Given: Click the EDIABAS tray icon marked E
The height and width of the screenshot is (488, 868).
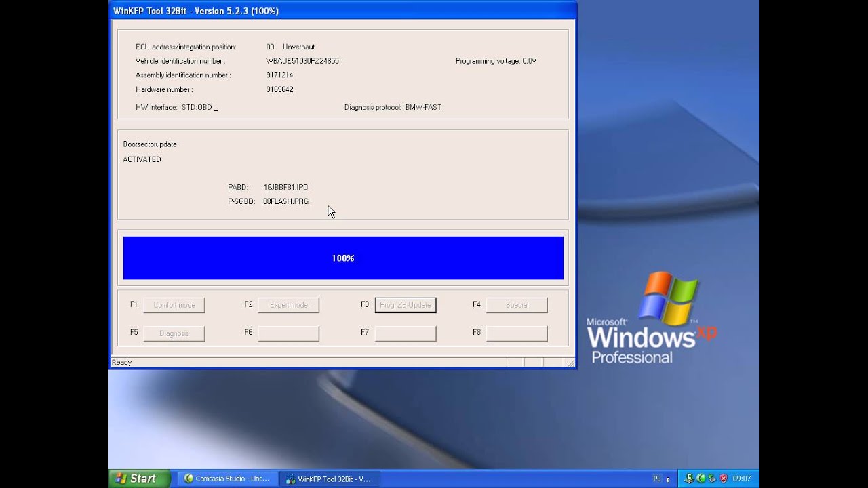Looking at the screenshot, I should [x=689, y=479].
